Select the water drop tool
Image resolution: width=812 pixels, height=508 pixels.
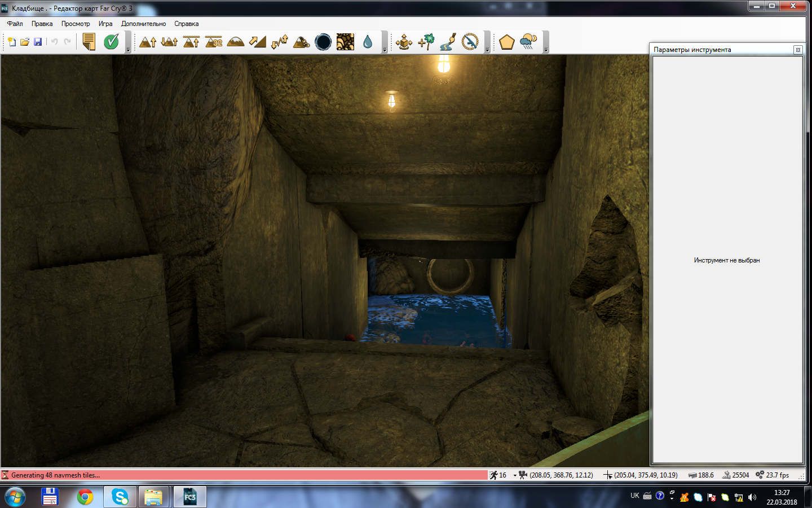coord(368,42)
